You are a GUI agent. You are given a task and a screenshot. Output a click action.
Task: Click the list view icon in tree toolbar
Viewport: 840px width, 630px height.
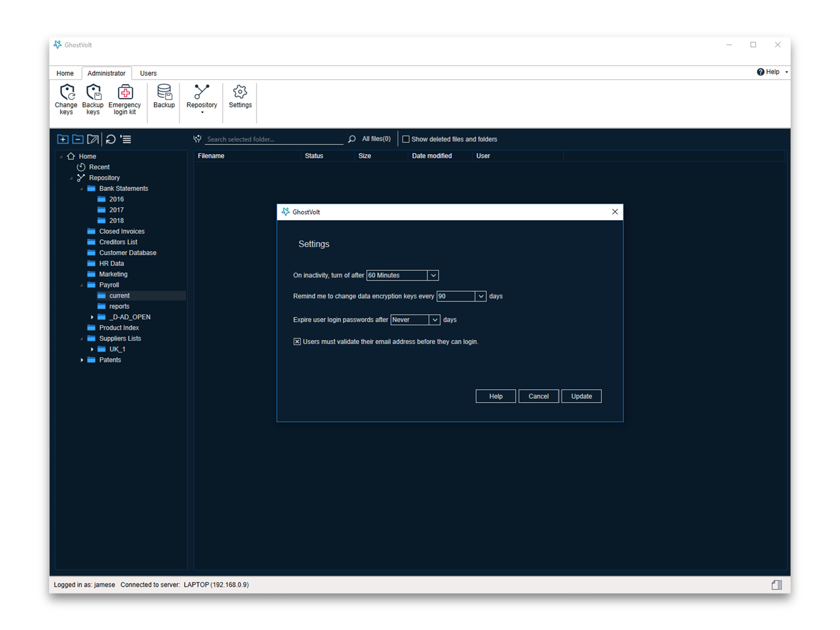tap(126, 139)
